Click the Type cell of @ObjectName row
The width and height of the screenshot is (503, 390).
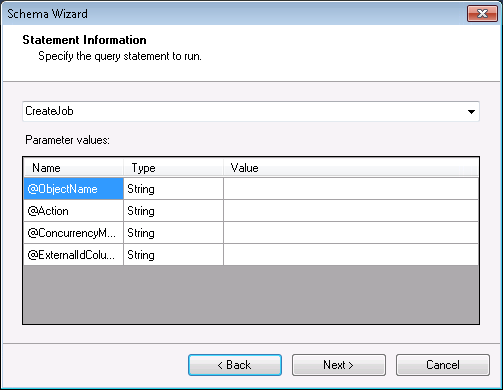click(173, 189)
